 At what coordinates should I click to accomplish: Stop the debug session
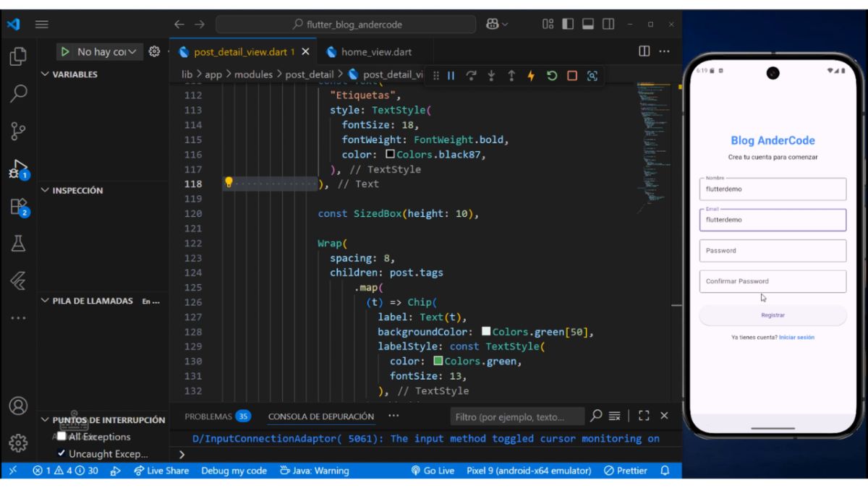[x=572, y=75]
